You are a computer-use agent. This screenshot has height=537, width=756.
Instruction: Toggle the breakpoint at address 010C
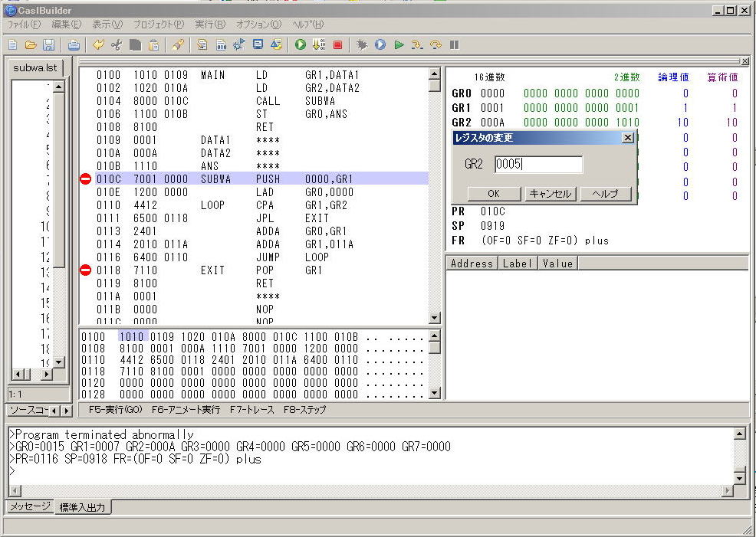85,178
